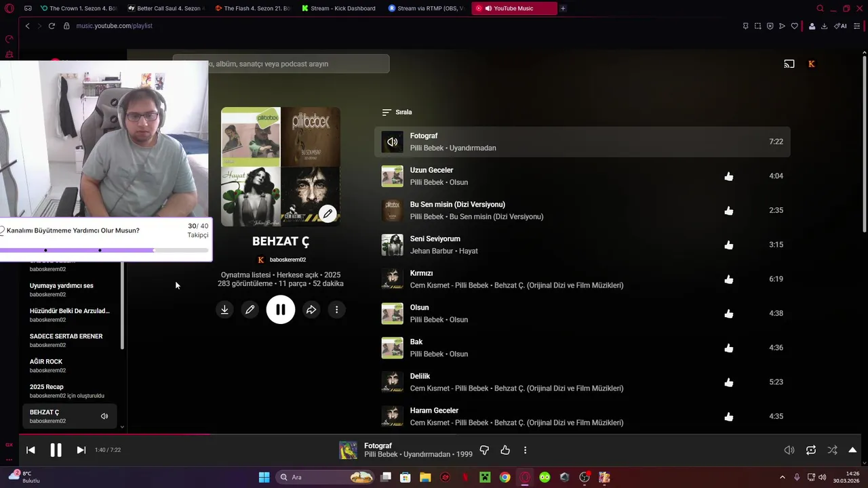Open the AĞIR ROCK playlist in sidebar
The height and width of the screenshot is (488, 868).
47,366
